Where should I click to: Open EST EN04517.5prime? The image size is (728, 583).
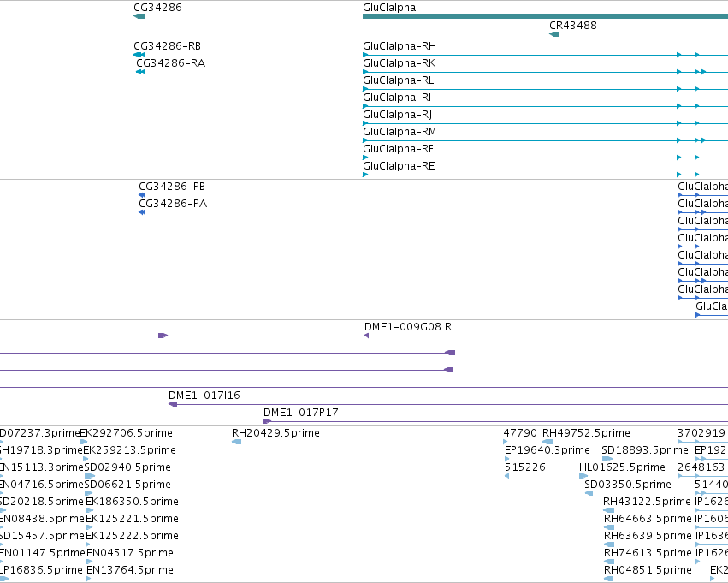(x=129, y=553)
